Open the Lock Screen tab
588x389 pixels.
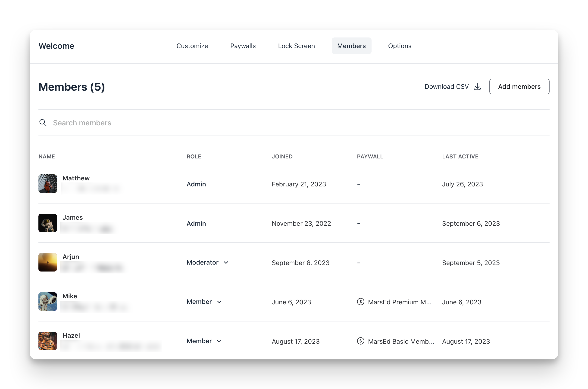(x=296, y=46)
